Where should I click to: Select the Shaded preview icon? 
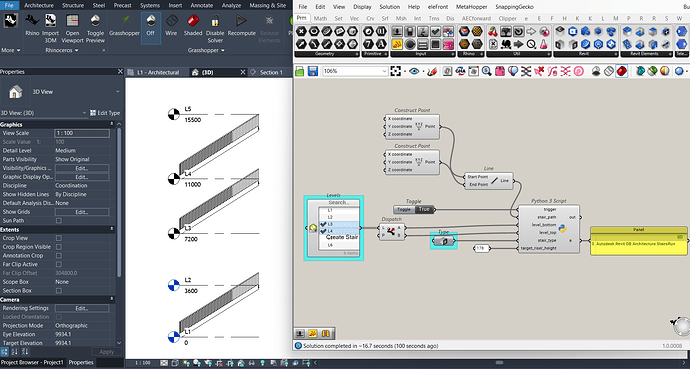point(193,21)
